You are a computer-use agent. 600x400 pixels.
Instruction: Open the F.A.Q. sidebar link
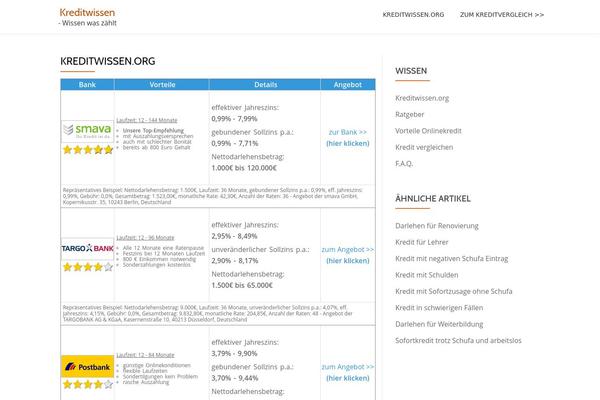(x=404, y=163)
